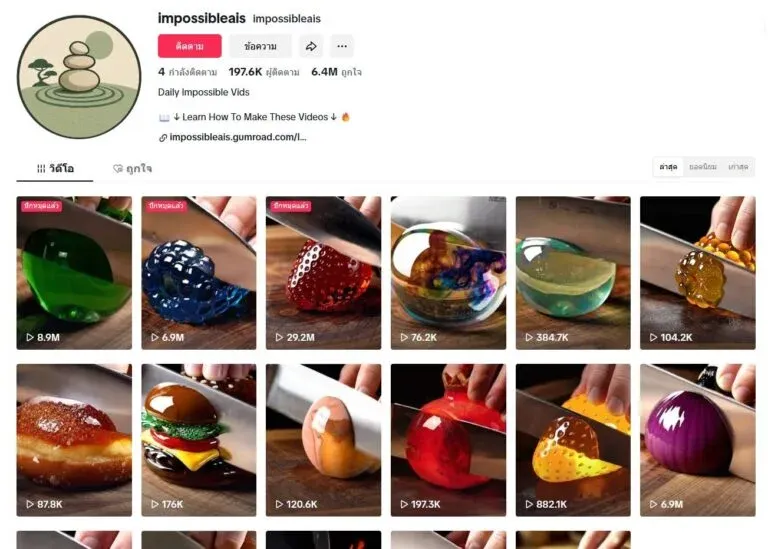Viewport: 768px width, 549px height.
Task: Click the play icon on 29.2M video
Action: (x=279, y=337)
